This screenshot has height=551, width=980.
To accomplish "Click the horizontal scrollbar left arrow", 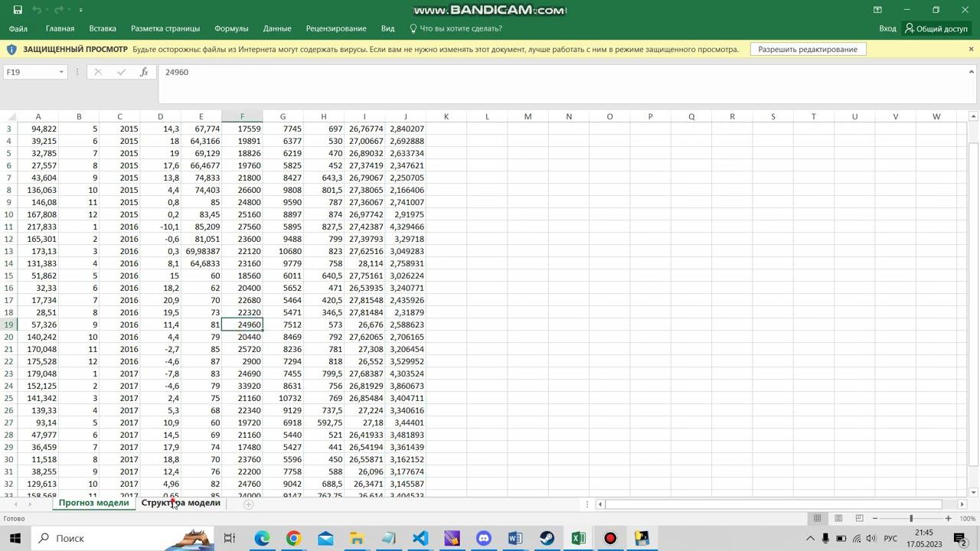I will pyautogui.click(x=600, y=504).
